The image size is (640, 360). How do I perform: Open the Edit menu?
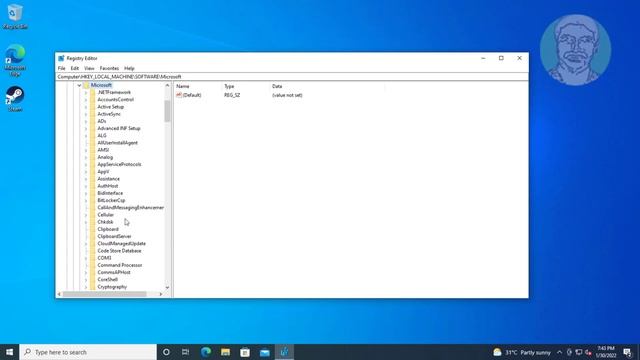coord(75,68)
